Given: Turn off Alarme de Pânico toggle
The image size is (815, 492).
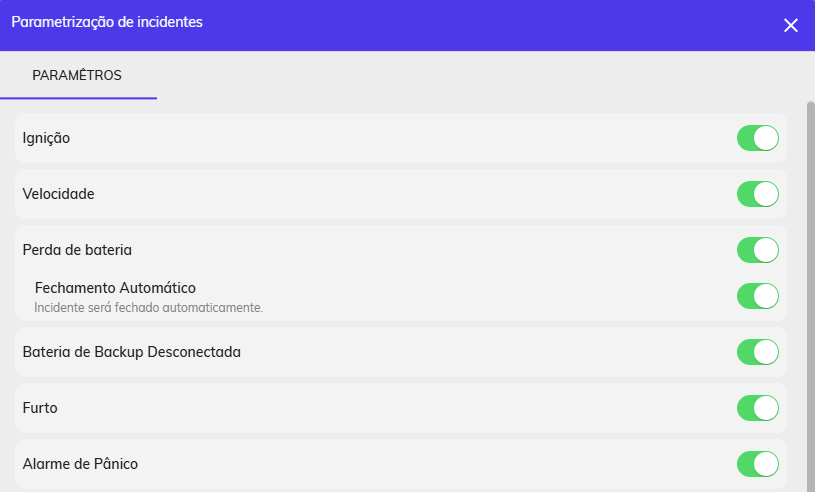Looking at the screenshot, I should coord(757,464).
